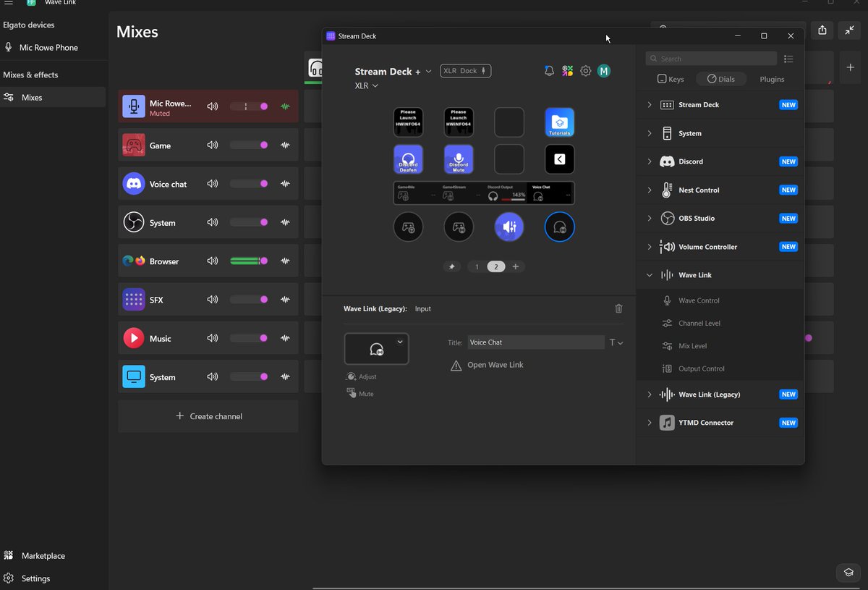
Task: Mute the Browser channel speaker
Action: pos(213,261)
